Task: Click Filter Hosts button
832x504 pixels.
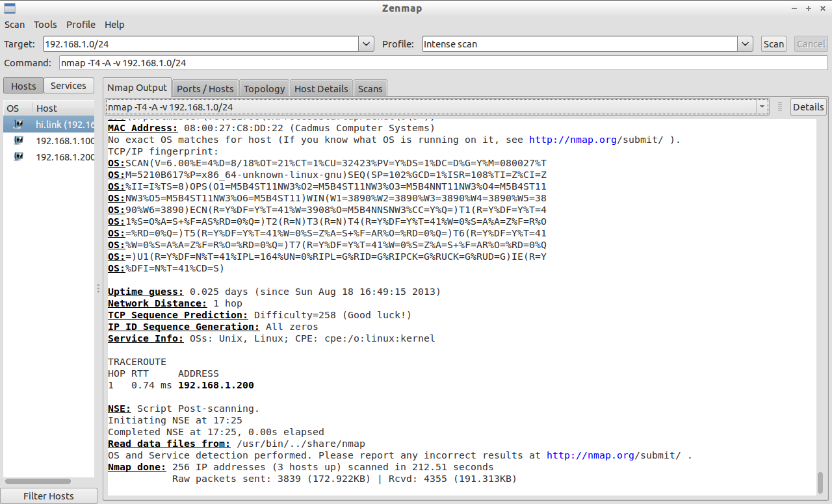Action: (x=49, y=496)
